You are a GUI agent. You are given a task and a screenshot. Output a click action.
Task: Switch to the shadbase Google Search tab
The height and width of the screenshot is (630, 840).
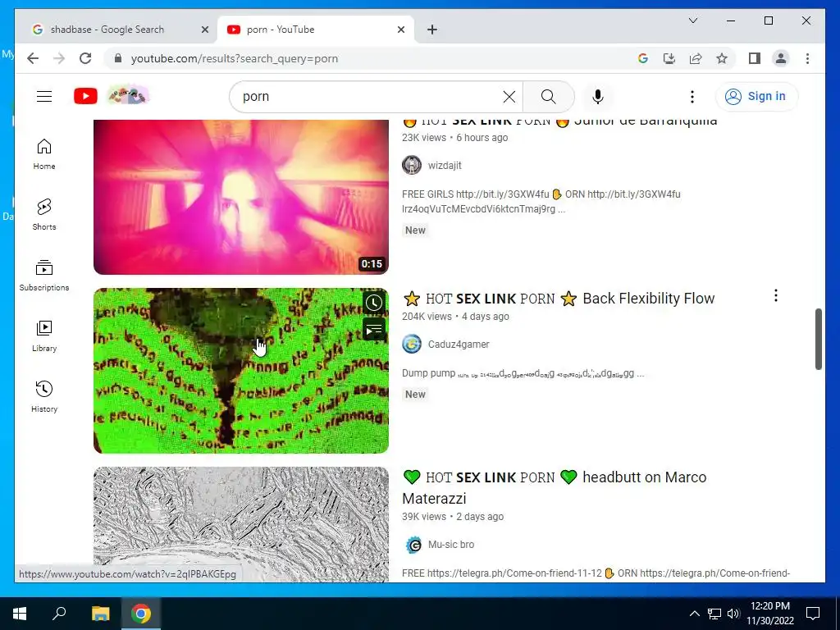click(107, 30)
